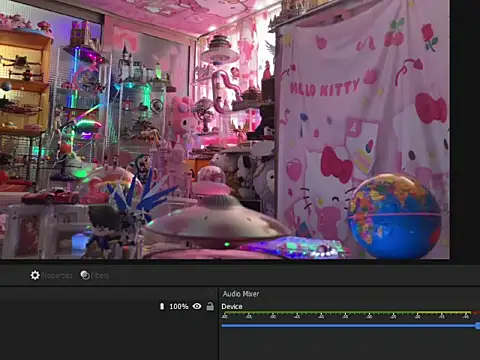This screenshot has height=360, width=480.
Task: Open source Properties via the gear icon
Action: [35, 275]
